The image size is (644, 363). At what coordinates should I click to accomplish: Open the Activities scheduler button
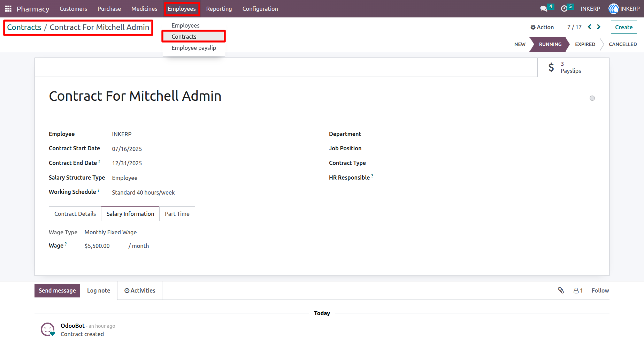click(140, 290)
